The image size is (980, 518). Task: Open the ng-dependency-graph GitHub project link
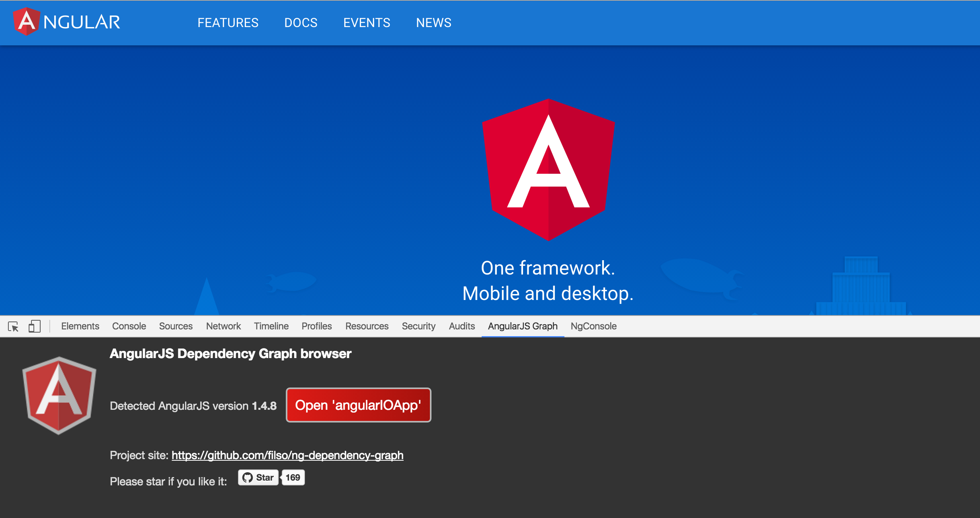[287, 455]
